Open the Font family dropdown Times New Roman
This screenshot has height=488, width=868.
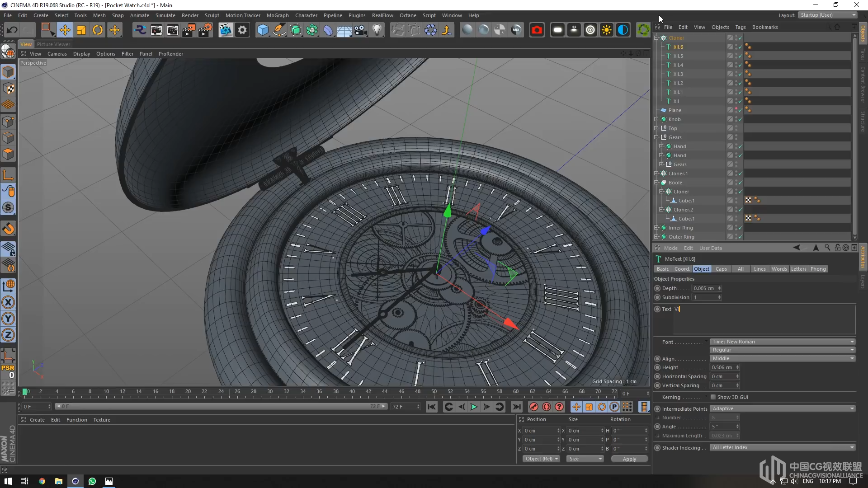coord(783,342)
